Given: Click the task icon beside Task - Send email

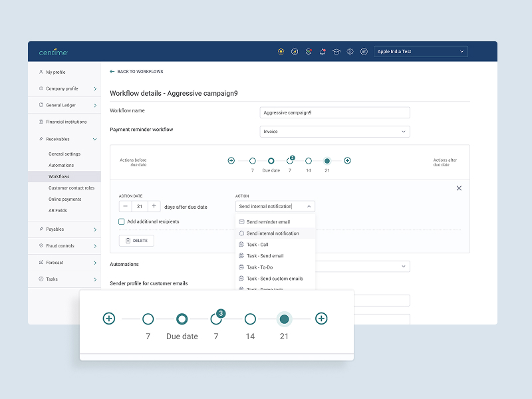Looking at the screenshot, I should tap(241, 256).
